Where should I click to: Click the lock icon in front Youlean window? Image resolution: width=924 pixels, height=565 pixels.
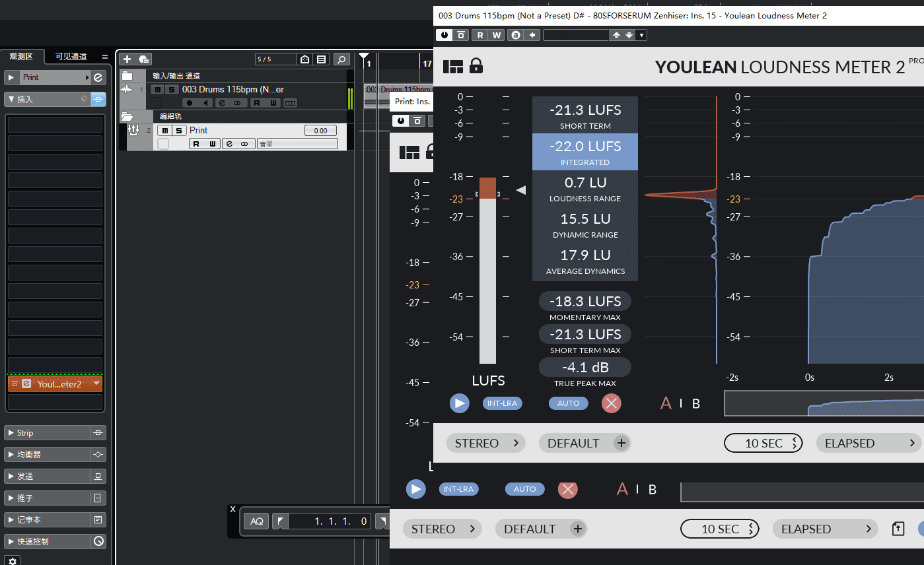tap(476, 65)
